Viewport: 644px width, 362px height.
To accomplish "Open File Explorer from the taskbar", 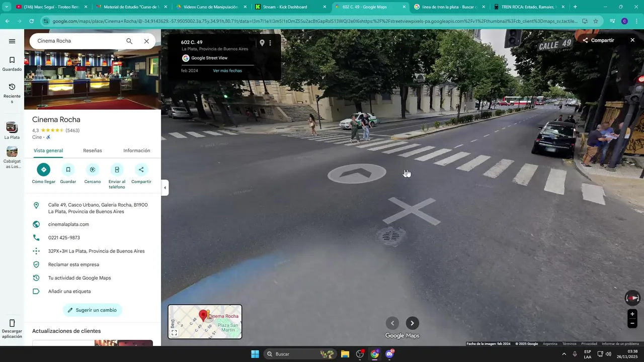I will click(x=345, y=354).
